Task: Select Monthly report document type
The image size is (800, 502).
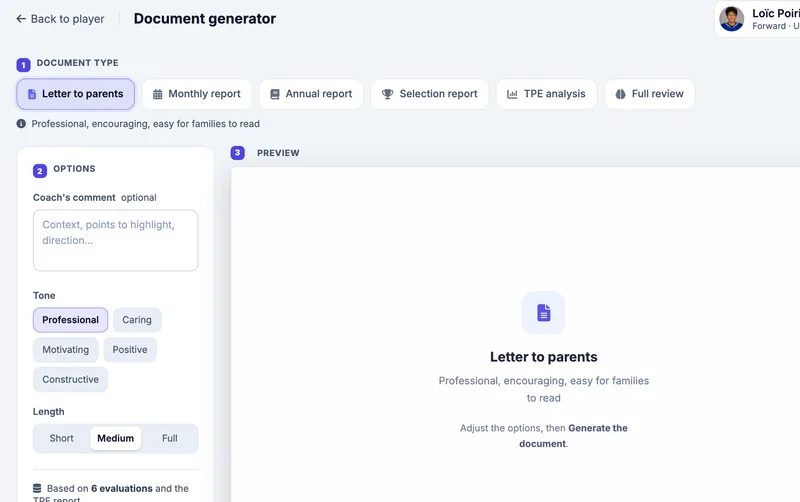Action: (x=196, y=94)
